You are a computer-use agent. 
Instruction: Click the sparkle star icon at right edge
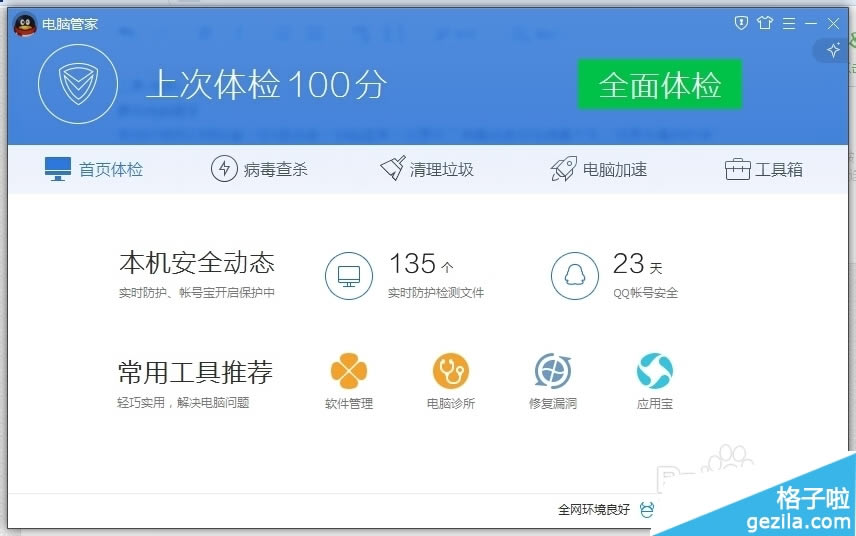tap(832, 50)
